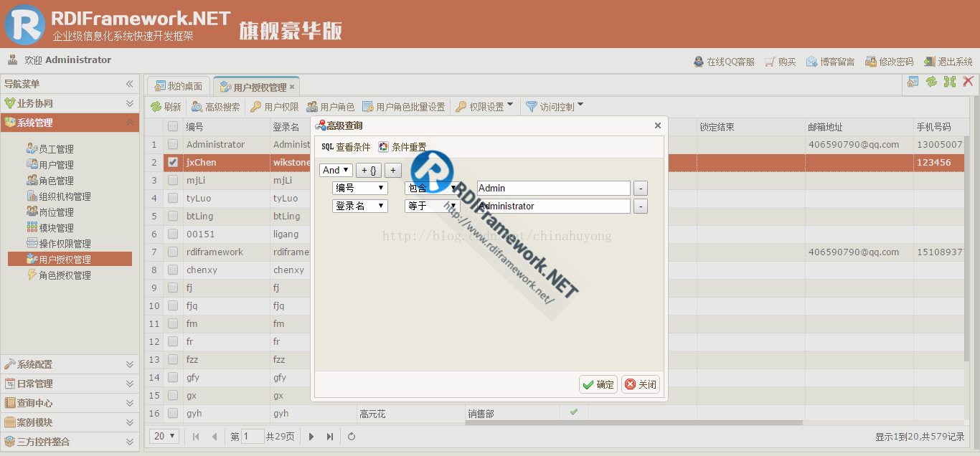This screenshot has height=456, width=980.
Task: Open the 在线QQ客服 link
Action: point(724,62)
